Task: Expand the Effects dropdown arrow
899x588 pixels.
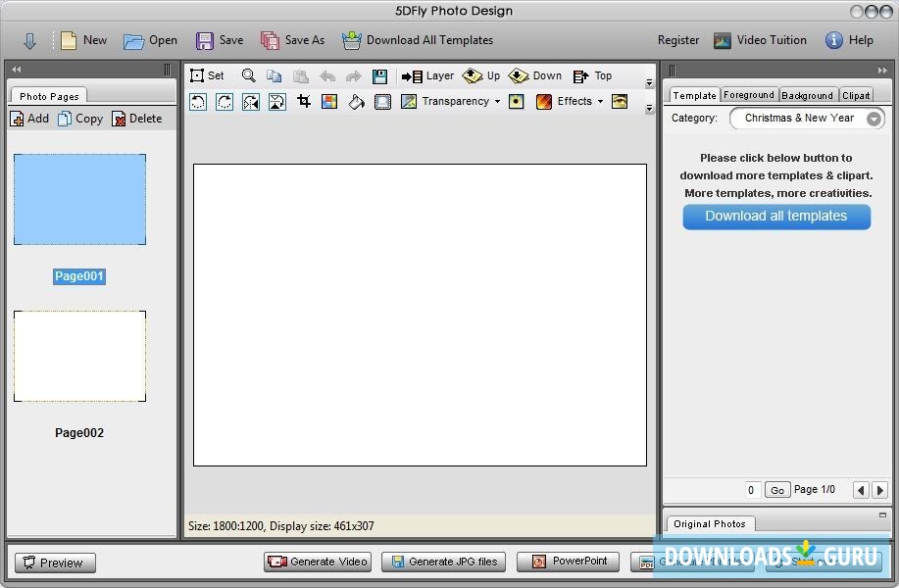Action: (x=600, y=102)
